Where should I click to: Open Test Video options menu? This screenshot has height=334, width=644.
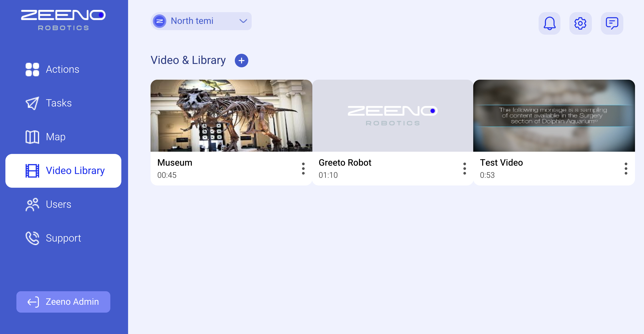pos(626,169)
